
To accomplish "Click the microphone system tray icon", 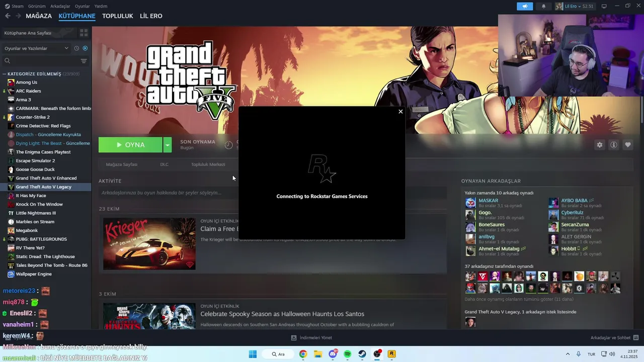I will click(x=579, y=354).
